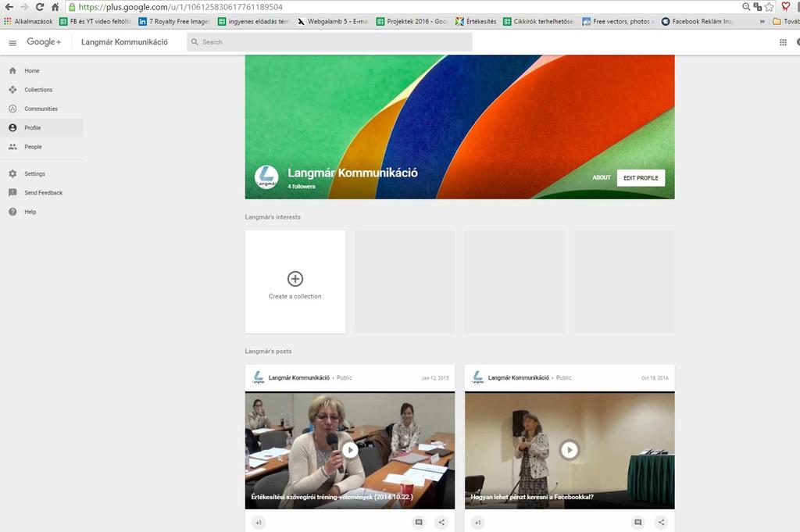Open the Projektek 2016 bookmark
The width and height of the screenshot is (800, 532).
tap(412, 21)
